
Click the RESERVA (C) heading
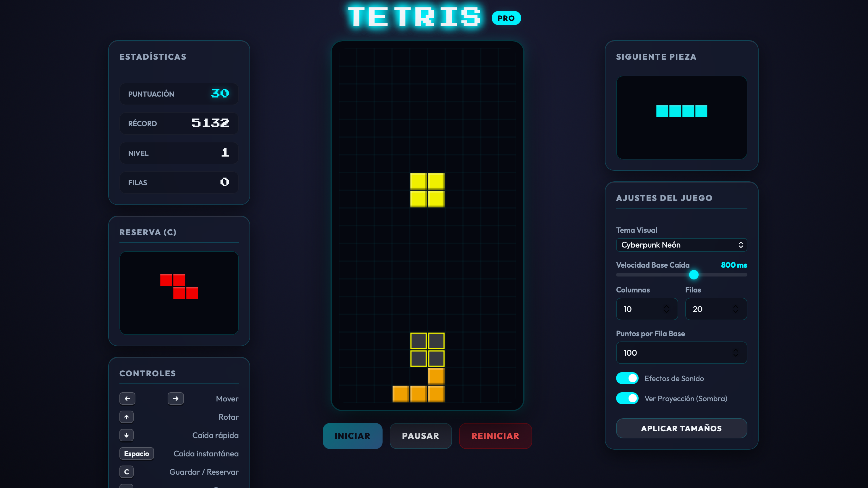[148, 232]
